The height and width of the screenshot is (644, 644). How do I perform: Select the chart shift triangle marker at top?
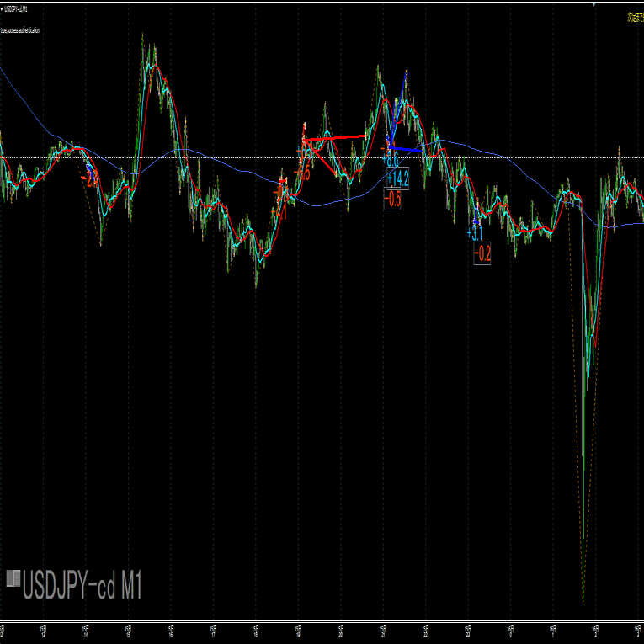point(593,4)
